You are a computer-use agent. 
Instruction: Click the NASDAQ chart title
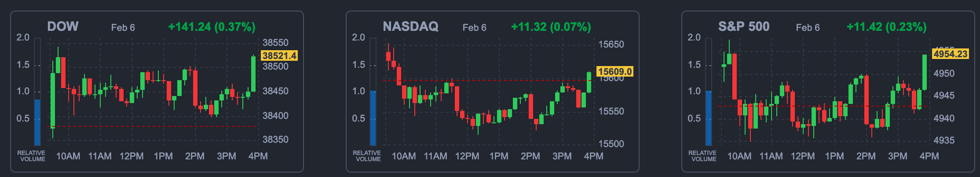click(x=410, y=26)
